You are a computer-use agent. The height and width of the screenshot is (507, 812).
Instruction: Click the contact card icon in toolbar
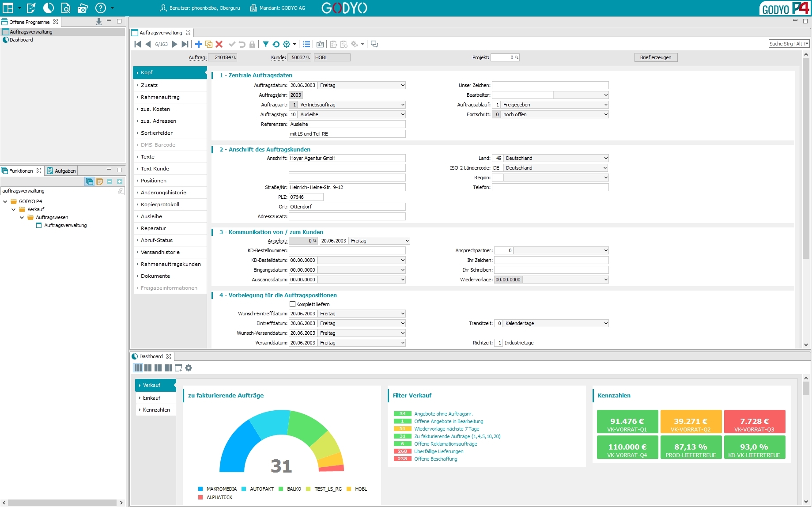click(320, 44)
